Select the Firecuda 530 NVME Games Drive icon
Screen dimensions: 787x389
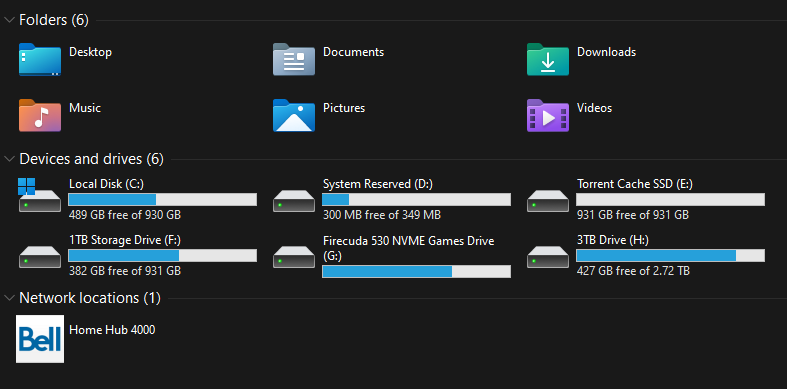[294, 256]
